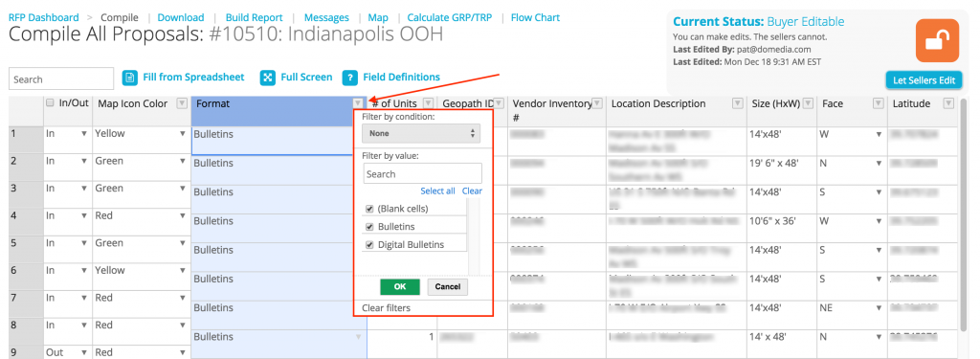Open filter arrow on Face column
The width and height of the screenshot is (980, 359).
[879, 103]
